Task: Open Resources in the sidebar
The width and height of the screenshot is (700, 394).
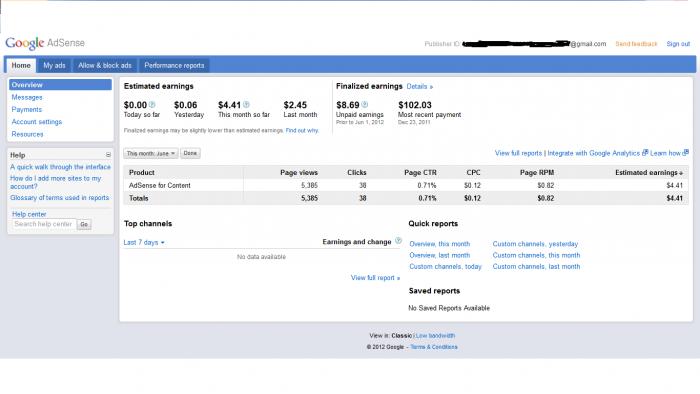Action: (x=27, y=134)
